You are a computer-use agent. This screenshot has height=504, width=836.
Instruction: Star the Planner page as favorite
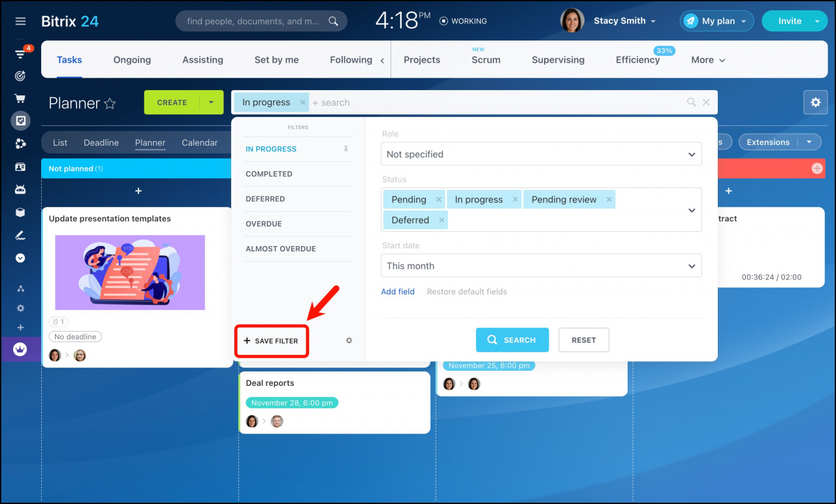tap(110, 103)
